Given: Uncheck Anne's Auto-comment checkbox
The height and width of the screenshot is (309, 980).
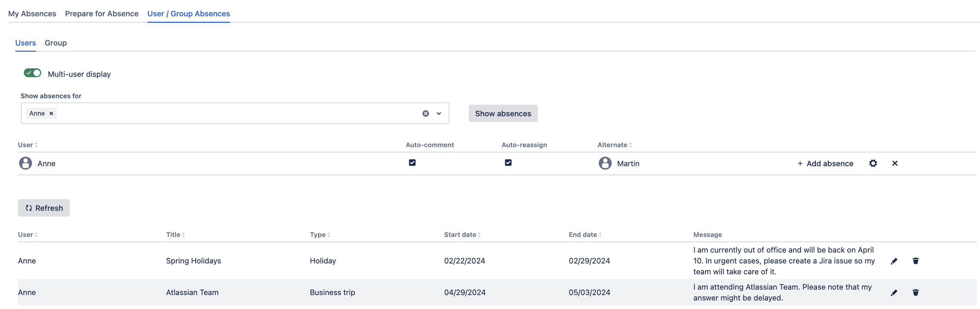Looking at the screenshot, I should pyautogui.click(x=412, y=163).
